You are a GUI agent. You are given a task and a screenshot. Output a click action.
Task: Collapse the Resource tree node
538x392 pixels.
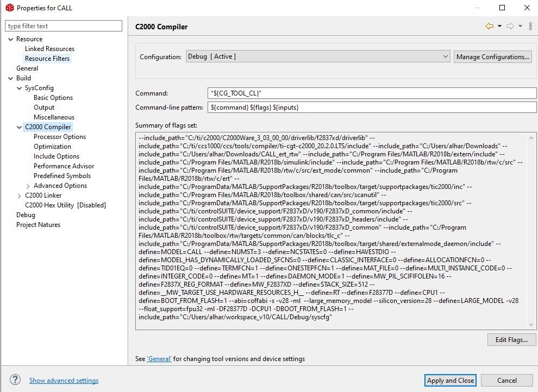pyautogui.click(x=11, y=40)
